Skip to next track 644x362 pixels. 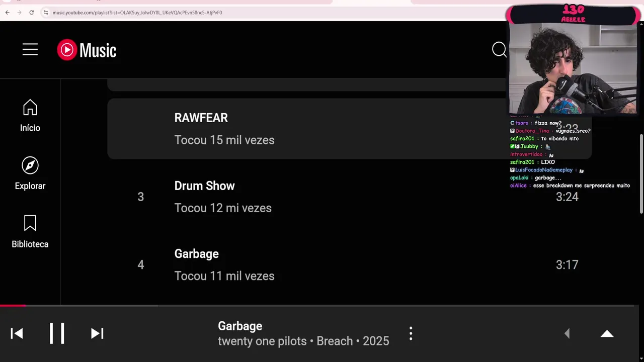(x=97, y=333)
